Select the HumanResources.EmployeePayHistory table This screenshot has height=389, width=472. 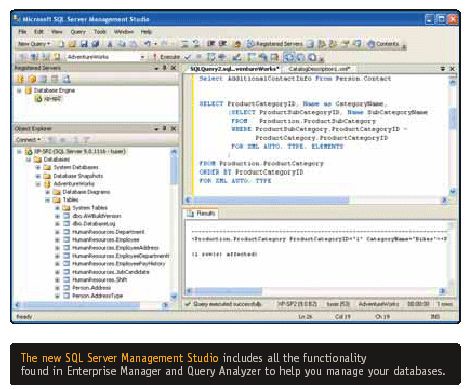[118, 264]
